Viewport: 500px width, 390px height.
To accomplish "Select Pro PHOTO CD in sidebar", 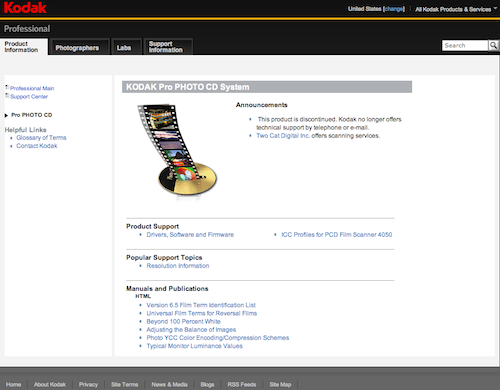I will point(32,115).
